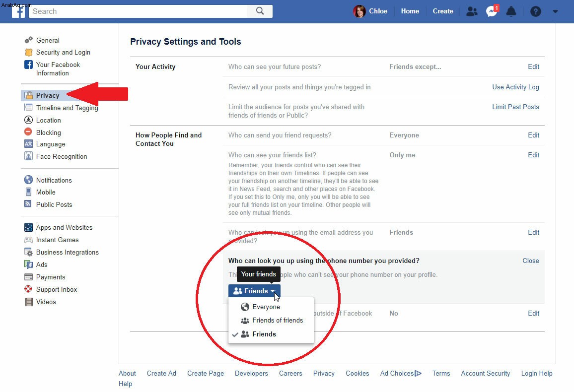This screenshot has width=574, height=392.
Task: Click Login Help footer link
Action: [537, 373]
